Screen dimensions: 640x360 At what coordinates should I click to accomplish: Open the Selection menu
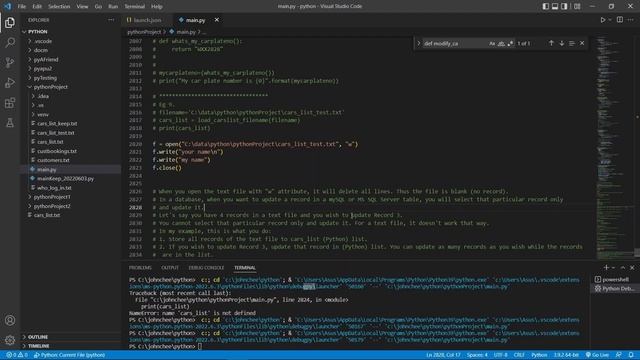pos(59,6)
